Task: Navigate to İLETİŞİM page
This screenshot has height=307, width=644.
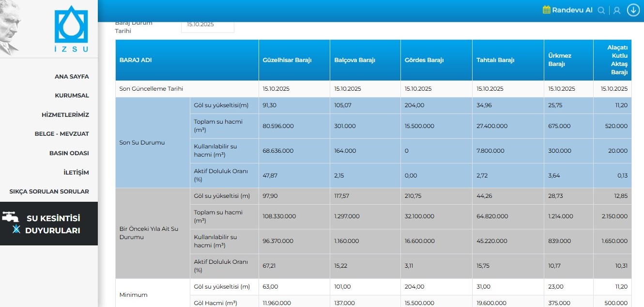Action: click(x=76, y=173)
